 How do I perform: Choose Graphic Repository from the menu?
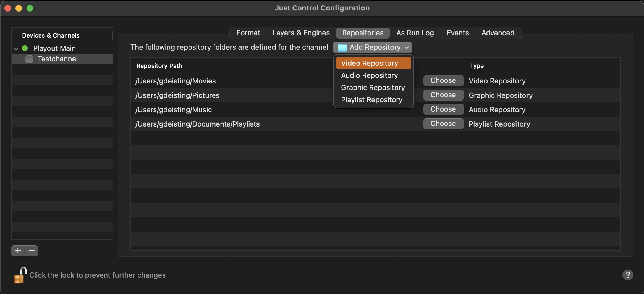point(373,87)
